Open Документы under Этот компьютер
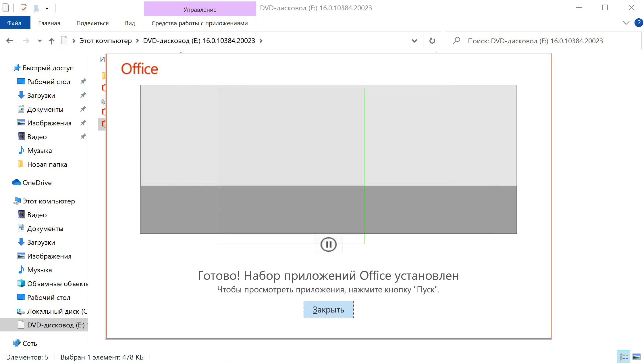 point(45,229)
